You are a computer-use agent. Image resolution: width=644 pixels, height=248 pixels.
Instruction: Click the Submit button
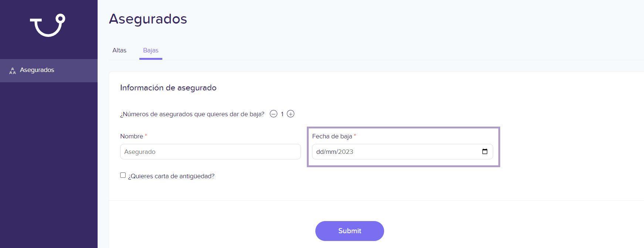(x=350, y=231)
